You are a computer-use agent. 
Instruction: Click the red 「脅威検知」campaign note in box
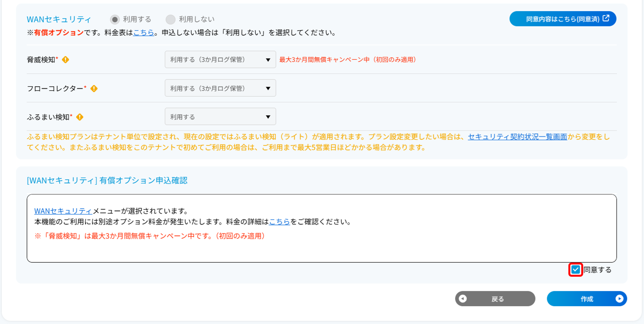click(150, 236)
